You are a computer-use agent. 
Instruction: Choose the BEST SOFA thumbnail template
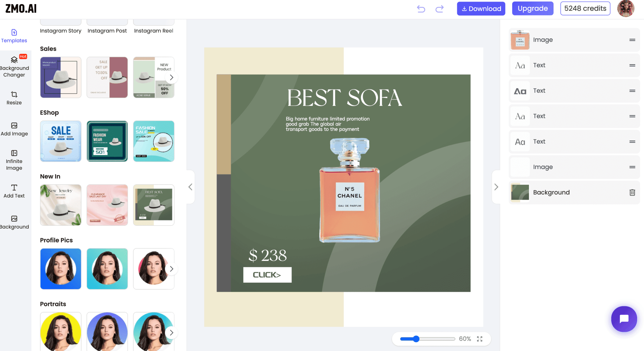[154, 205]
